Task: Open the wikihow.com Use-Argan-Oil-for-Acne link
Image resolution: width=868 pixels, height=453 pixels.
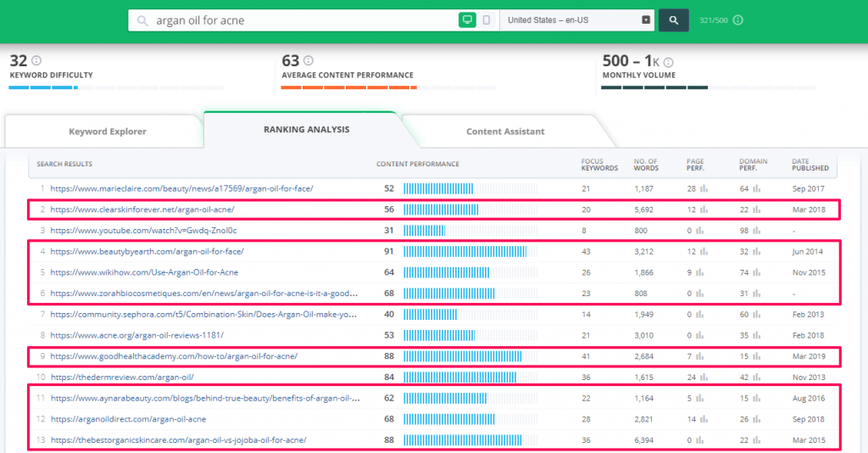Action: (144, 272)
